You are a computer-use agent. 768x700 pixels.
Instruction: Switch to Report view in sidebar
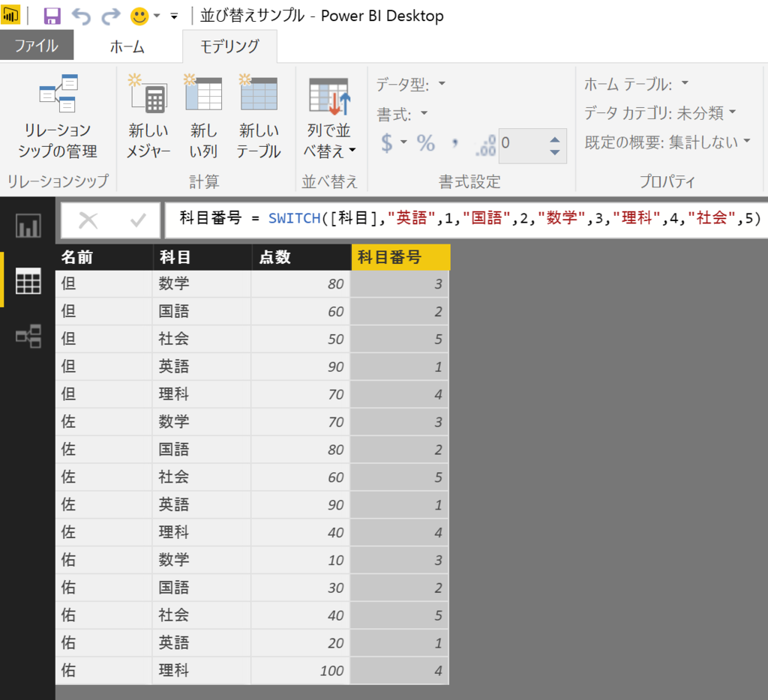pos(28,226)
